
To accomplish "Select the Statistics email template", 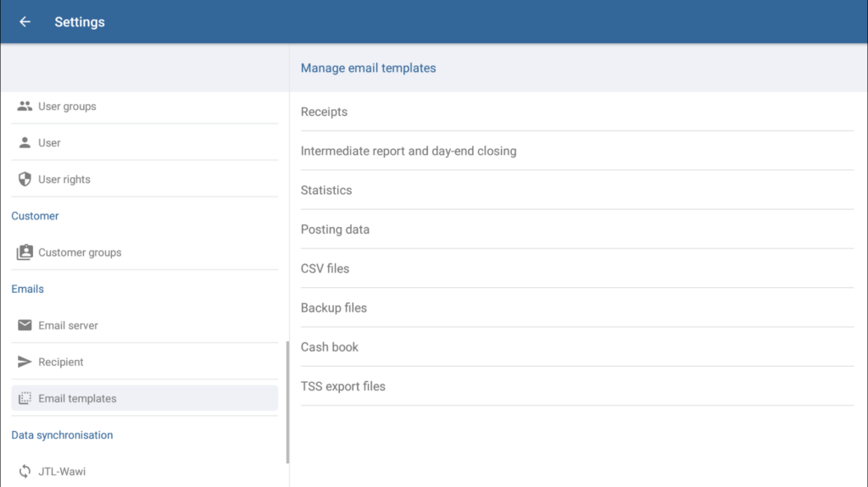I will [326, 191].
